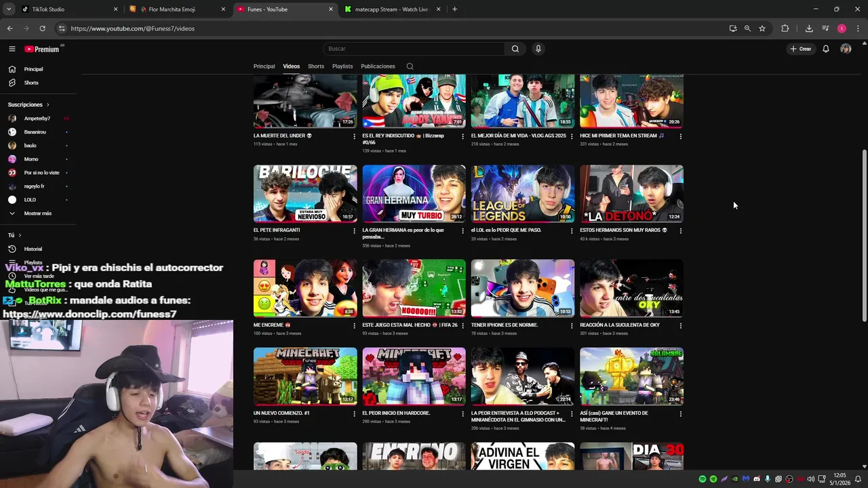The width and height of the screenshot is (868, 488).
Task: Open ESTE JUEGO ESTA MAL HECHO title
Action: (410, 325)
